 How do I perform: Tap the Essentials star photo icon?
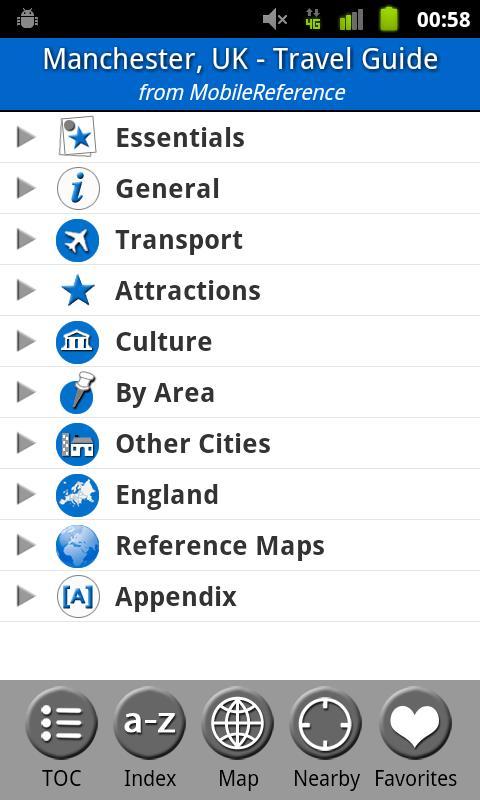point(77,137)
